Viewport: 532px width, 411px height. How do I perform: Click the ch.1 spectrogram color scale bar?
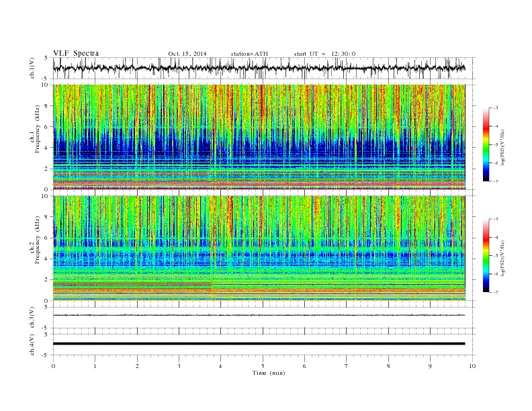click(486, 144)
